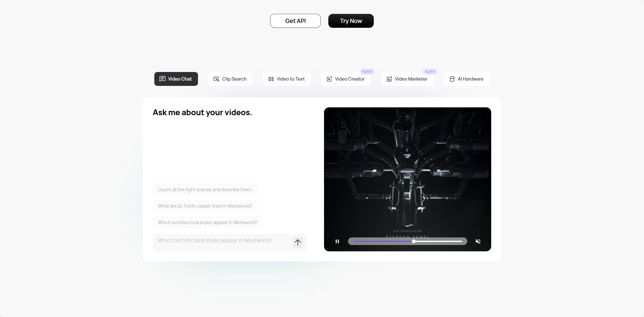The width and height of the screenshot is (644, 317).
Task: Select the Video Marketer tab
Action: click(407, 79)
